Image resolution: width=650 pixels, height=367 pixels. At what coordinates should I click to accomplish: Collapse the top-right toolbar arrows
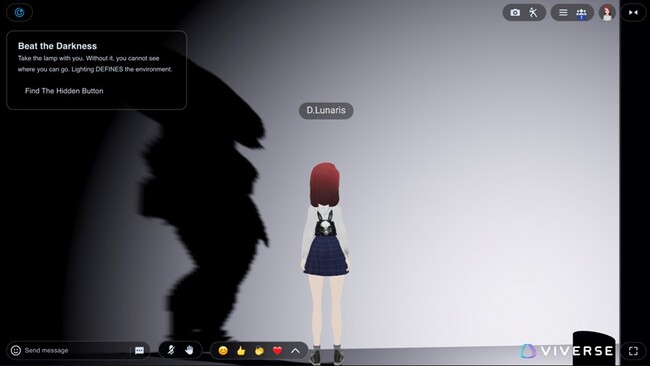(x=633, y=12)
